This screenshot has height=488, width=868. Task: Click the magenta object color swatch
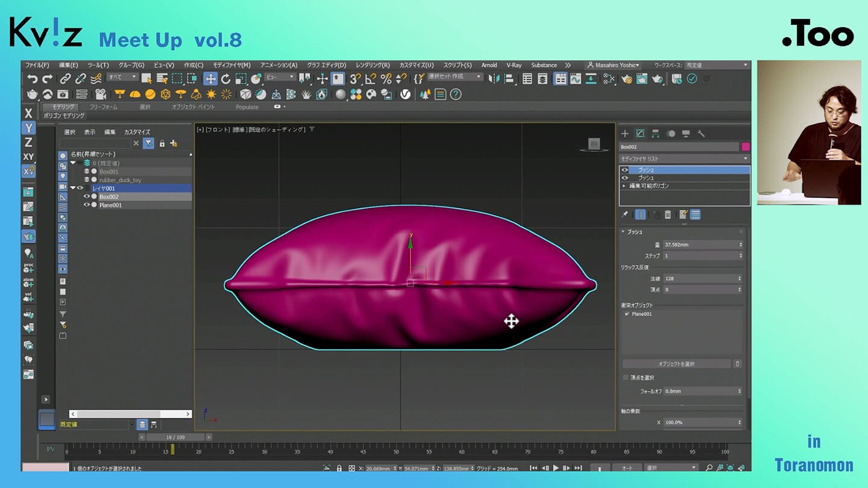coord(746,147)
